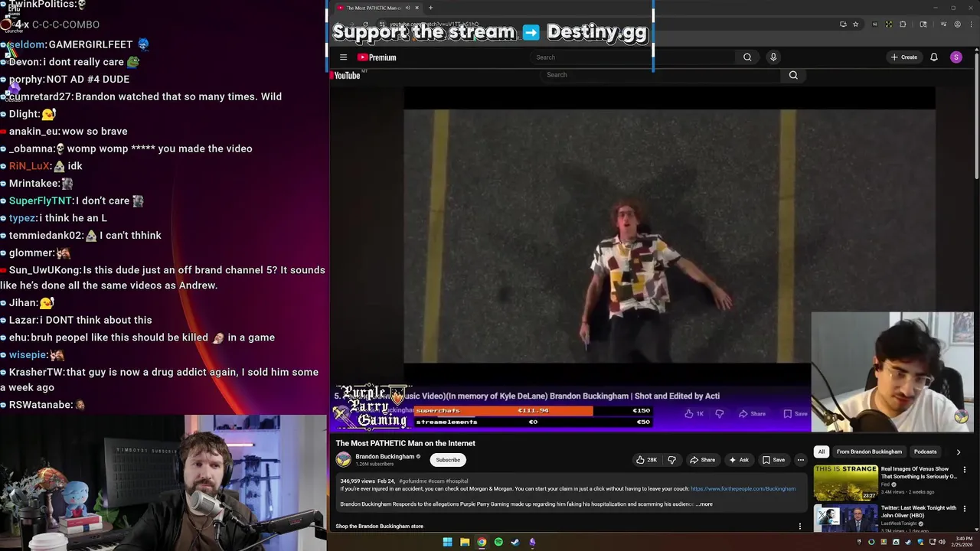Click the search magnifier button beside Premium bar

747,57
